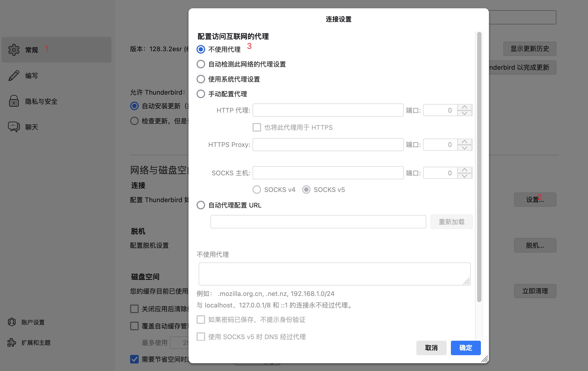Click 显示更新历史 button
The height and width of the screenshot is (371, 588).
coord(529,49)
